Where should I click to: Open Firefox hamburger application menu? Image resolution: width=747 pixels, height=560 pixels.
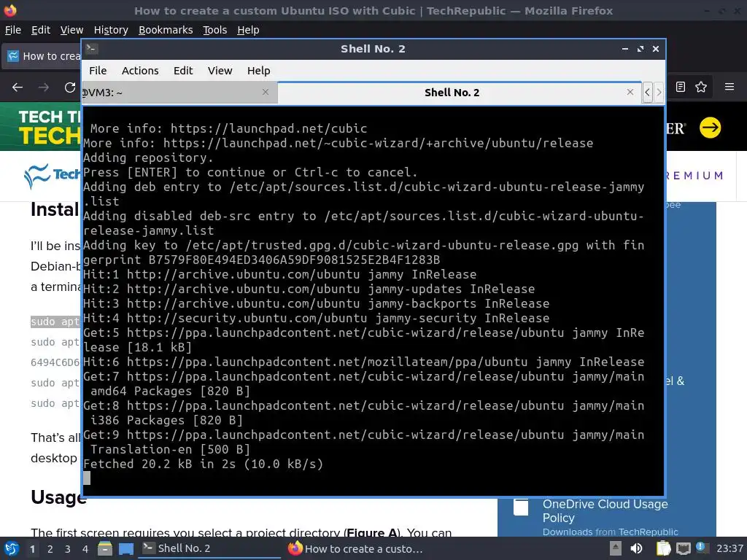coord(729,87)
